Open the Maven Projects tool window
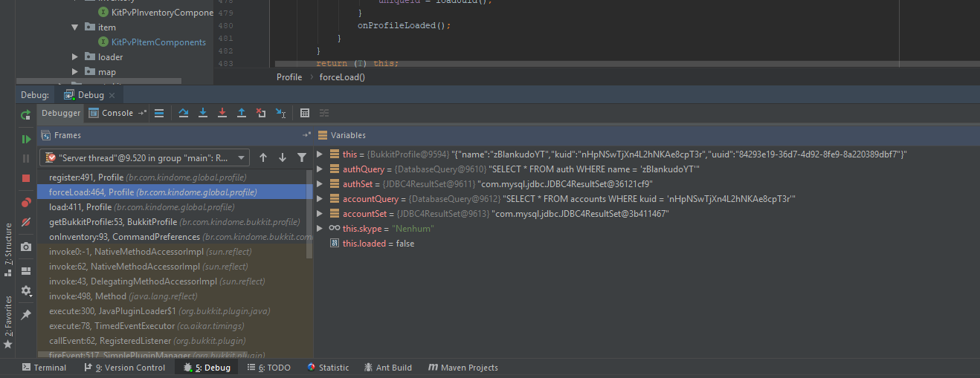 (x=462, y=368)
